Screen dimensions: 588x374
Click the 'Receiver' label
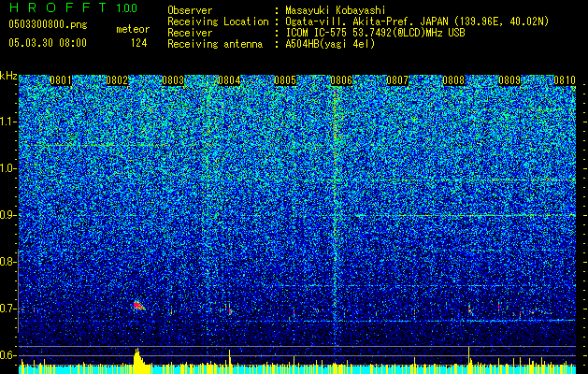click(x=190, y=33)
